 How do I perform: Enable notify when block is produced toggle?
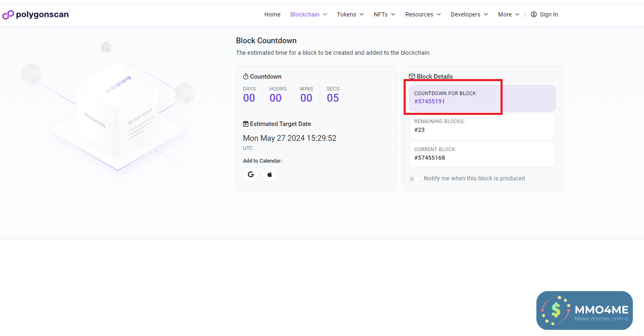[x=415, y=179]
